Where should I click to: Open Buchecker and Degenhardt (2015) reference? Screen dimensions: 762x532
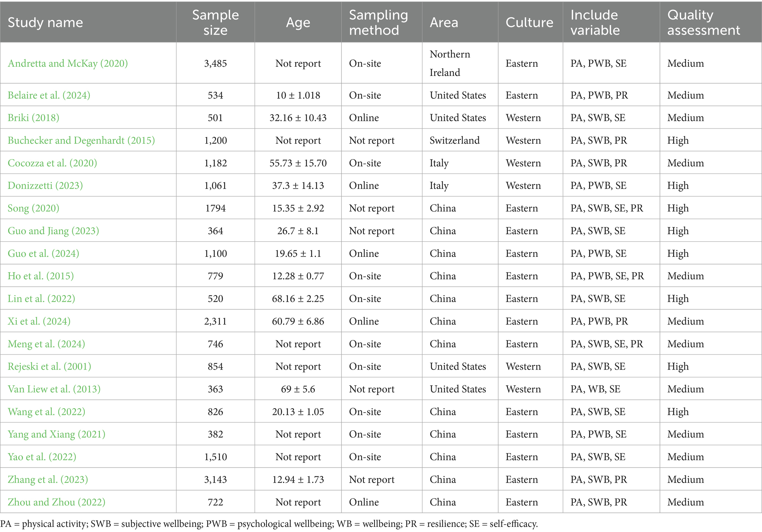coord(81,140)
